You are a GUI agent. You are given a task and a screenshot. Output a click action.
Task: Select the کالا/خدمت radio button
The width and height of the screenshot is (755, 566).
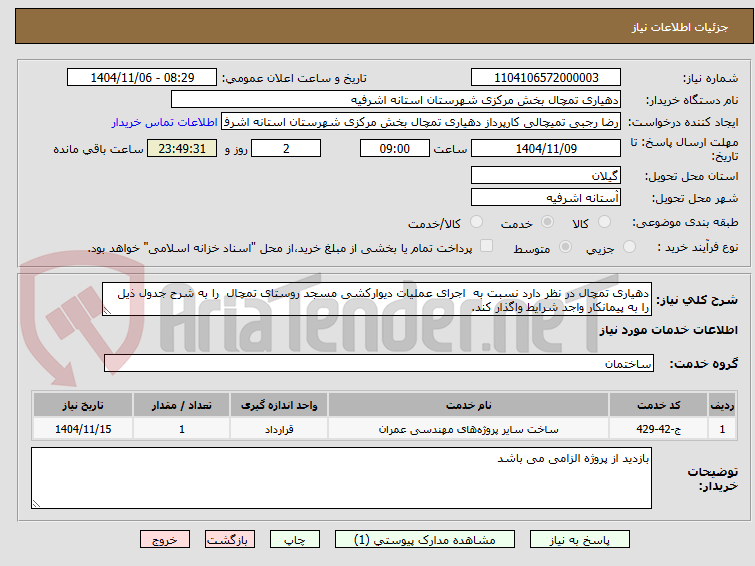click(476, 222)
